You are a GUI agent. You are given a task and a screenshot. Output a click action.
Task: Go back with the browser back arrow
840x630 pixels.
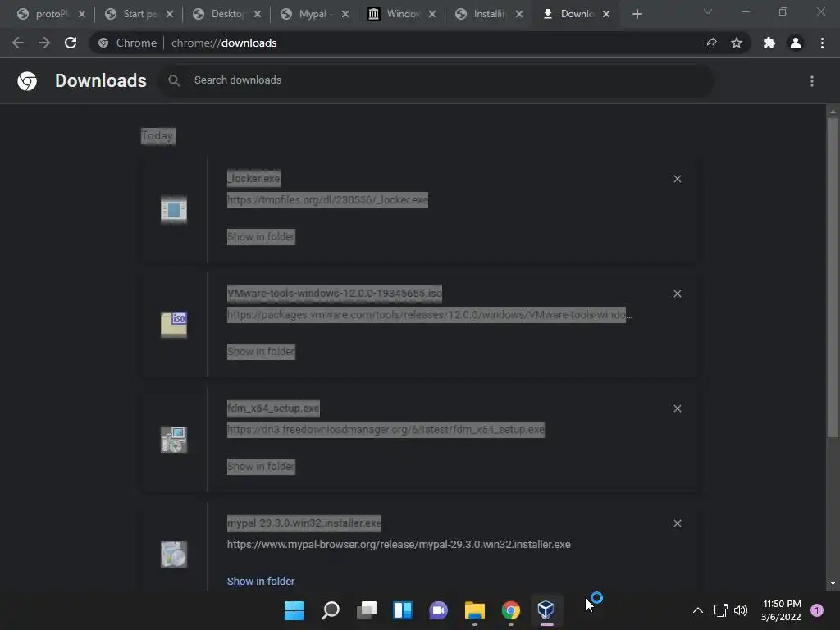coord(18,43)
